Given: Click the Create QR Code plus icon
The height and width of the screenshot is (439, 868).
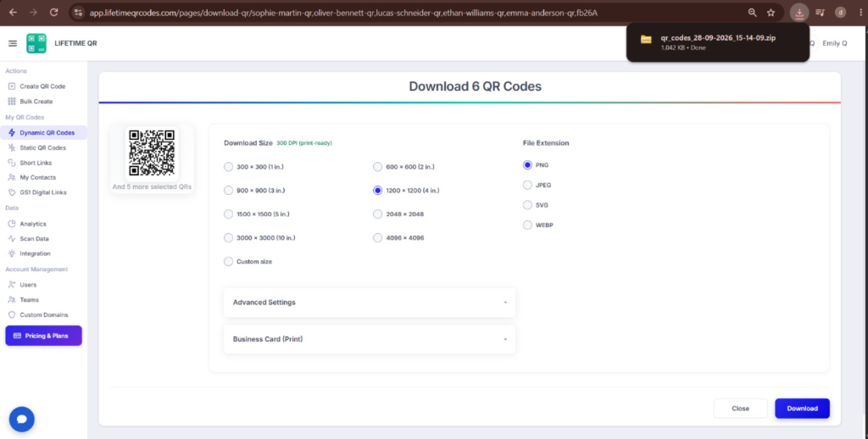Looking at the screenshot, I should click(12, 86).
